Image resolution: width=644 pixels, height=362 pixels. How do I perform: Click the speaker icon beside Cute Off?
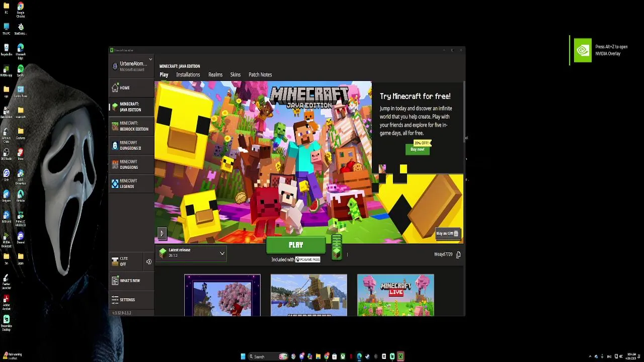tap(149, 261)
